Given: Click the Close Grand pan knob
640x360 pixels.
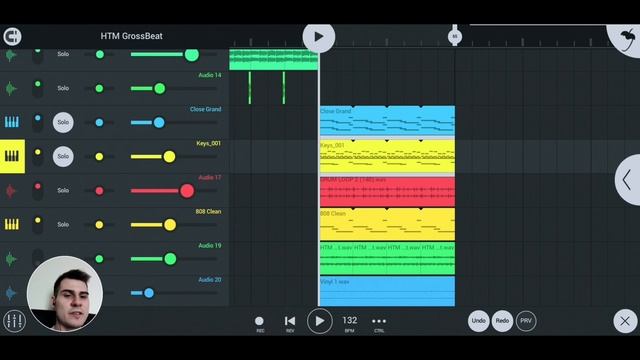Looking at the screenshot, I should coord(99,122).
